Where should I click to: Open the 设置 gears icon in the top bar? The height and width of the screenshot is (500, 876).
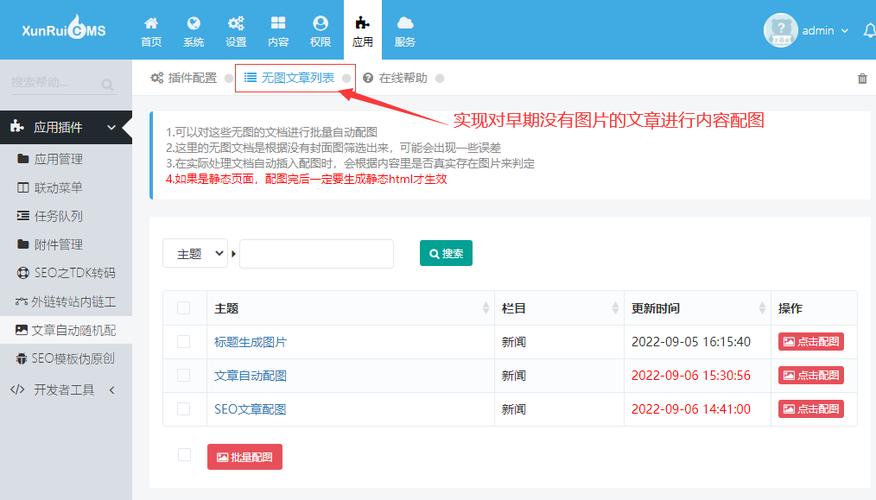point(236,23)
